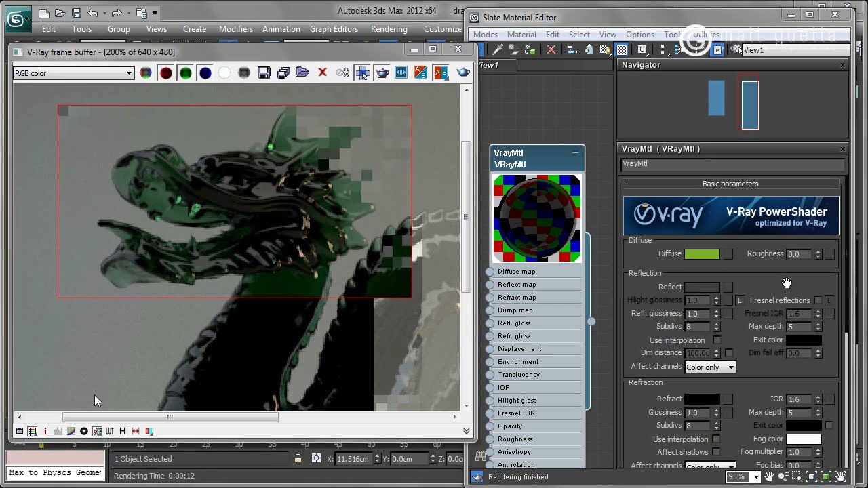This screenshot has height=488, width=868.
Task: Toggle the LUT button in frame buffer
Action: [x=110, y=431]
